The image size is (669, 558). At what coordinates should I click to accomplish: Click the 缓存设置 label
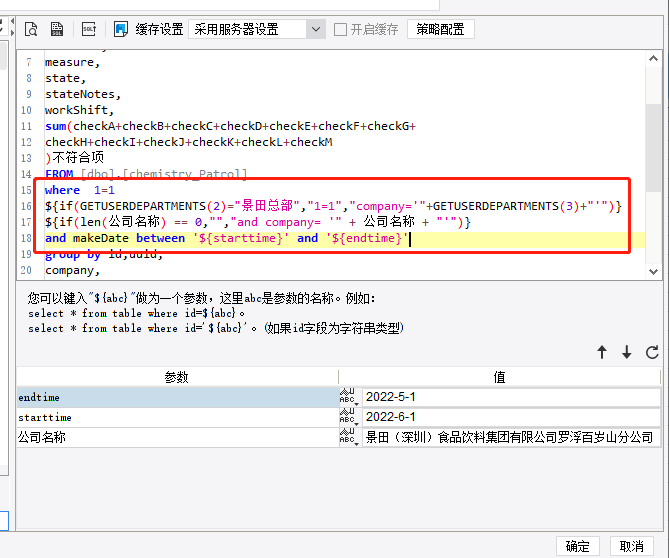pos(160,29)
